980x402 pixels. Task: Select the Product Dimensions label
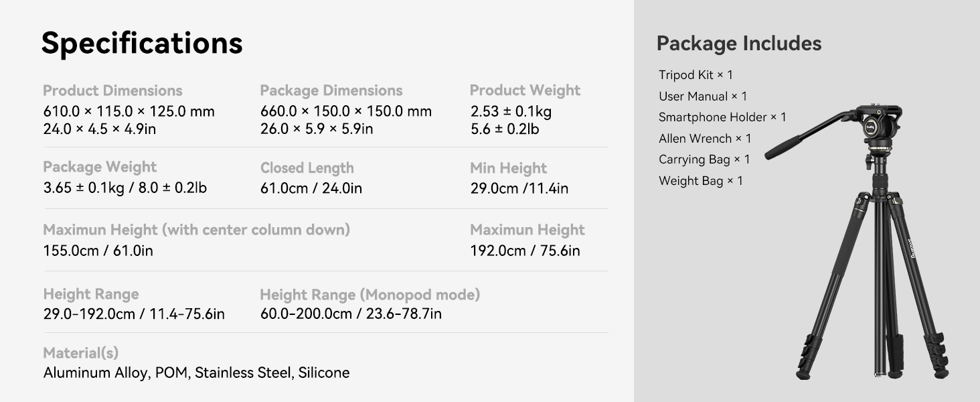[112, 90]
